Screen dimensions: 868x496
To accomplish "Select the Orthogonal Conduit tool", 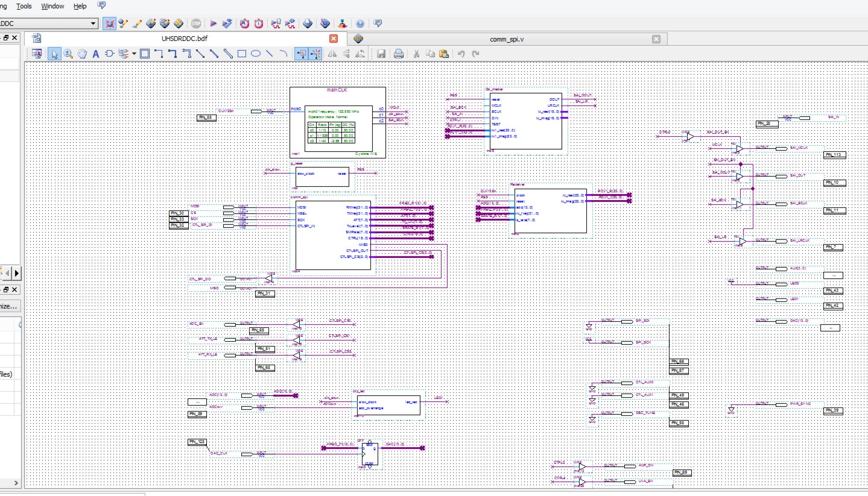I will 186,54.
